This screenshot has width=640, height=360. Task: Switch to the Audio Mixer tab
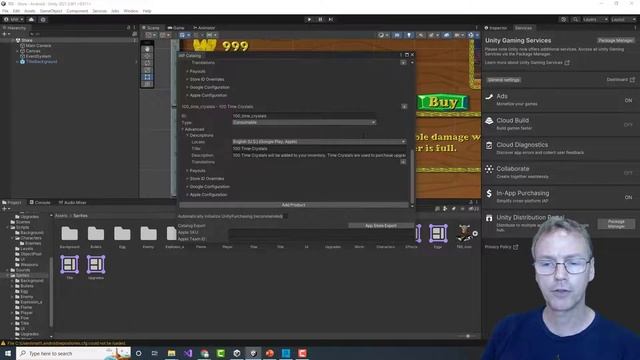point(72,202)
